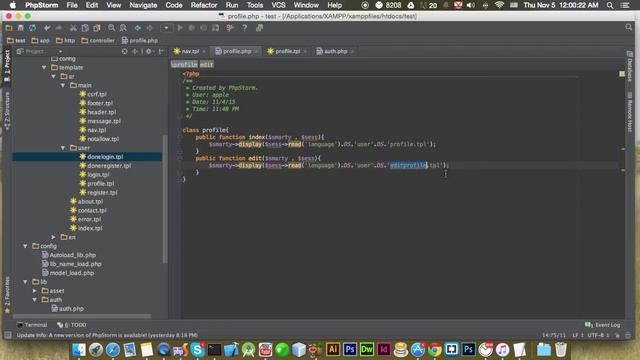Expand the asset folder
The image size is (640, 360).
point(35,291)
